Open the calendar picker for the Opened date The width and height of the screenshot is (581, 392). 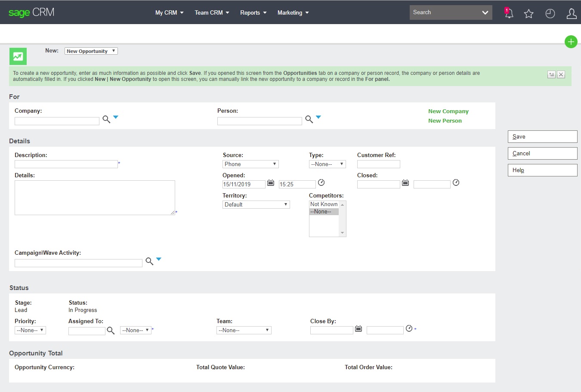coord(271,182)
